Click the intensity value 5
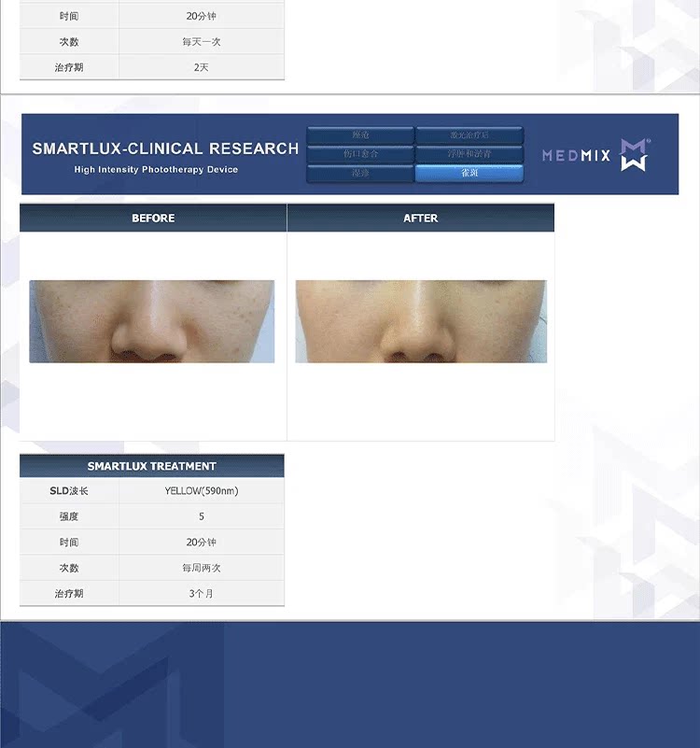 202,516
